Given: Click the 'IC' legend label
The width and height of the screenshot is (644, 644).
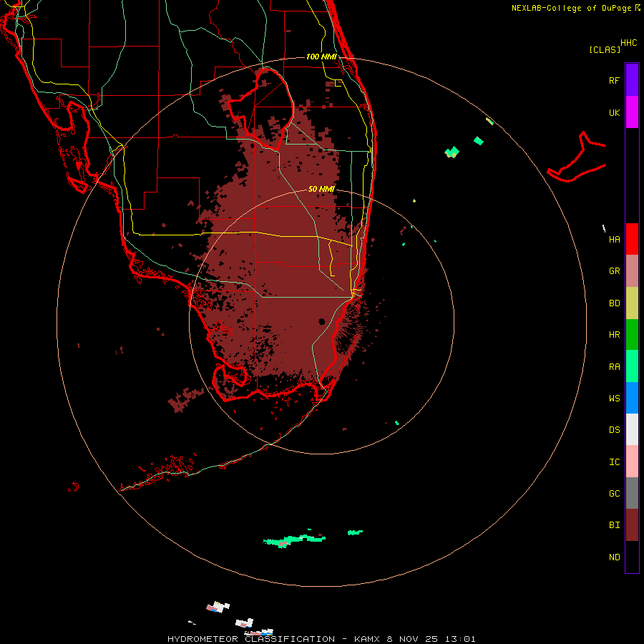Looking at the screenshot, I should 614,462.
